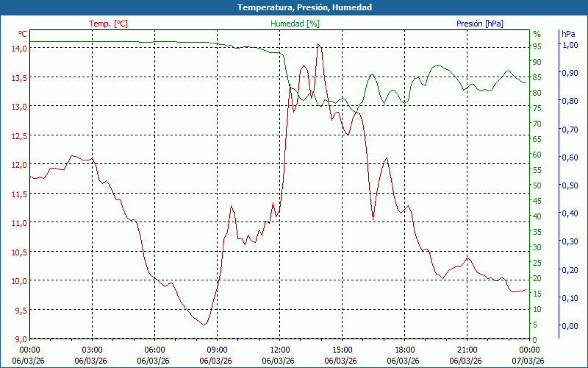Click the 0,50 pressure axis tick label
Image resolution: width=588 pixels, height=368 pixels.
570,185
